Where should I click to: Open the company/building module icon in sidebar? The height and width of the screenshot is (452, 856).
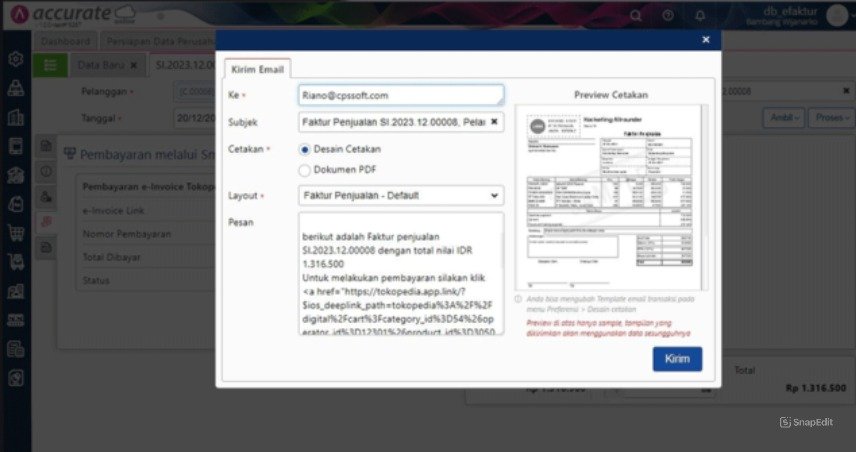point(16,116)
